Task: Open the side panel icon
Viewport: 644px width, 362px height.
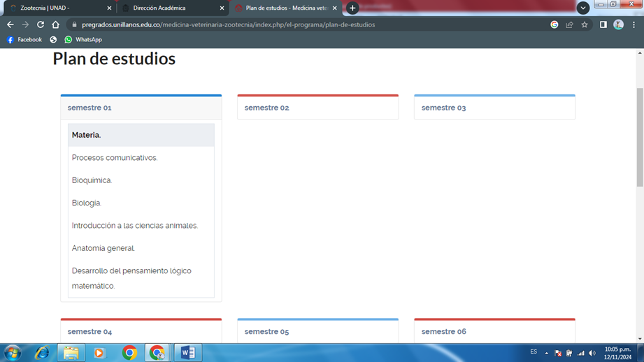Action: (x=603, y=24)
